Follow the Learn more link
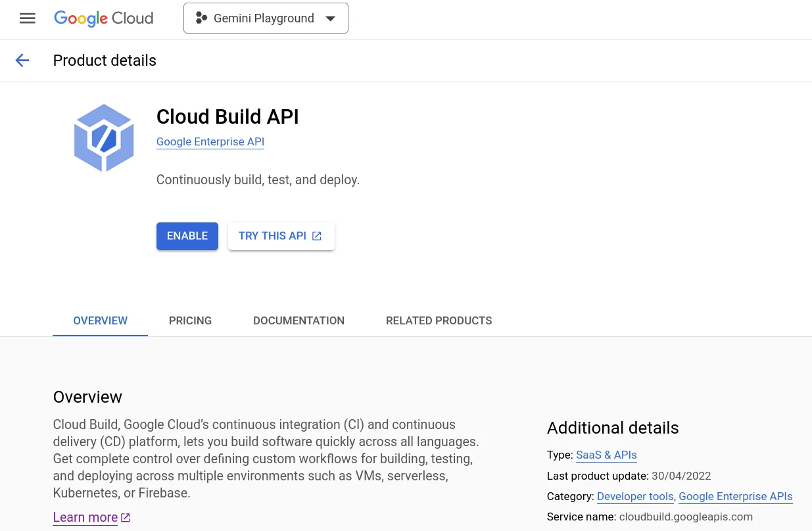 point(85,517)
